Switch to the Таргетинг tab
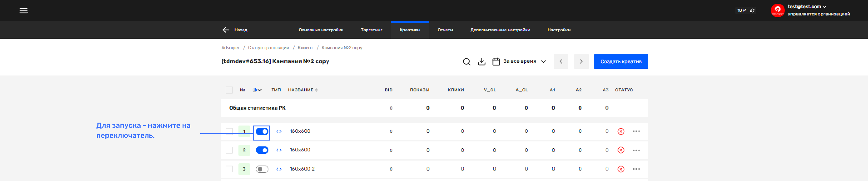868x181 pixels. [371, 30]
